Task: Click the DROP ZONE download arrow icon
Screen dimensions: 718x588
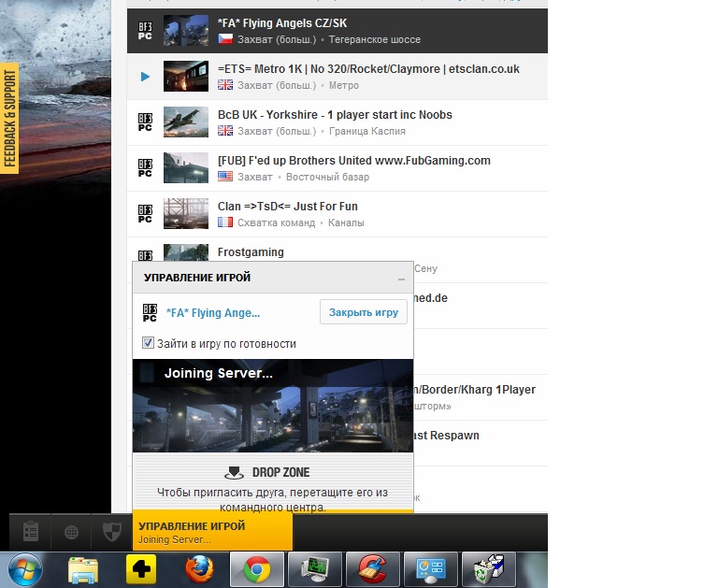Action: pos(234,473)
